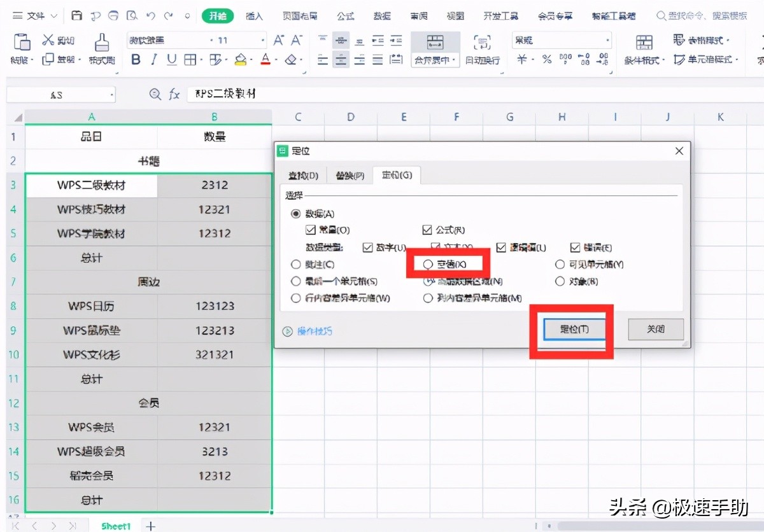Open the number format dropdown
This screenshot has height=532, width=764.
(x=607, y=40)
